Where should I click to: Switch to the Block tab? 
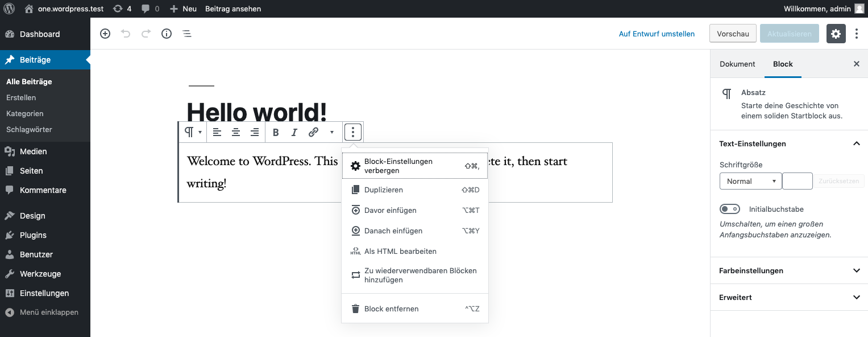point(783,64)
